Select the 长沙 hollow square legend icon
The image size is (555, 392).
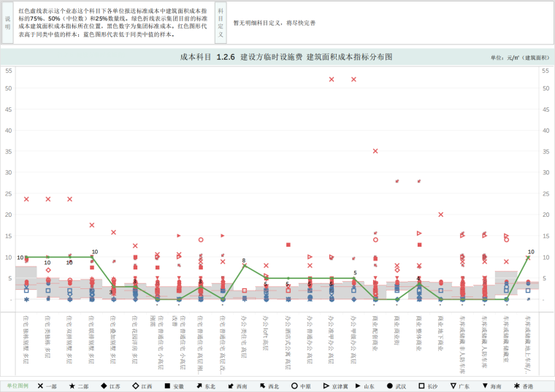pyautogui.click(x=421, y=385)
